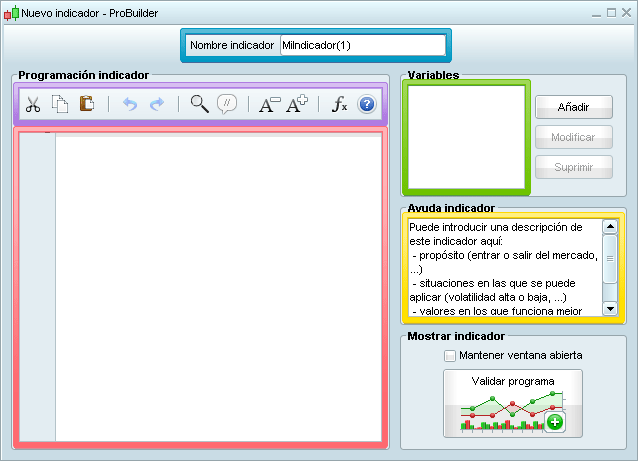This screenshot has height=461, width=638.
Task: Click the Paste clipboard icon
Action: [87, 104]
